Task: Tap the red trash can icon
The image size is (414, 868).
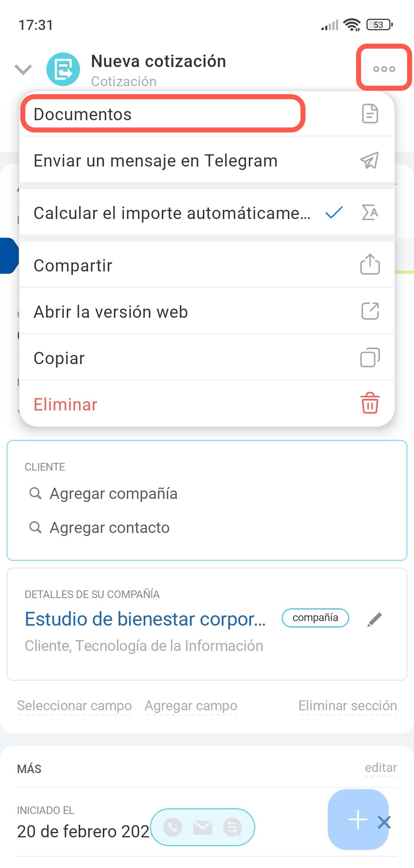Action: (x=370, y=403)
